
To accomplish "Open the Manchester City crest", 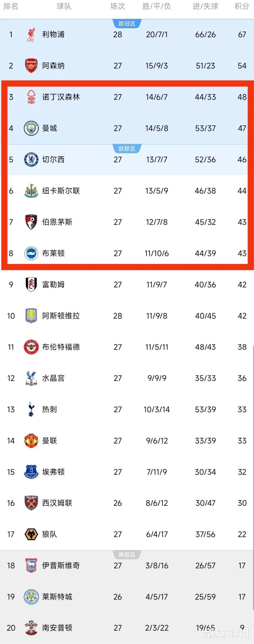I will [31, 128].
